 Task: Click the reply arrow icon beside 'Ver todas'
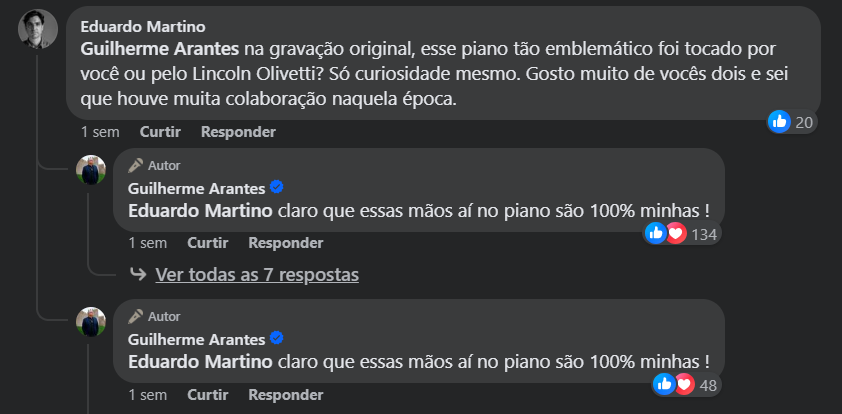[x=139, y=274]
